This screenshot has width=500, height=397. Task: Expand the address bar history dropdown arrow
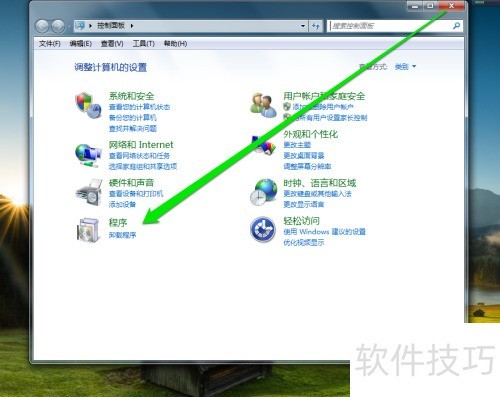[x=303, y=26]
